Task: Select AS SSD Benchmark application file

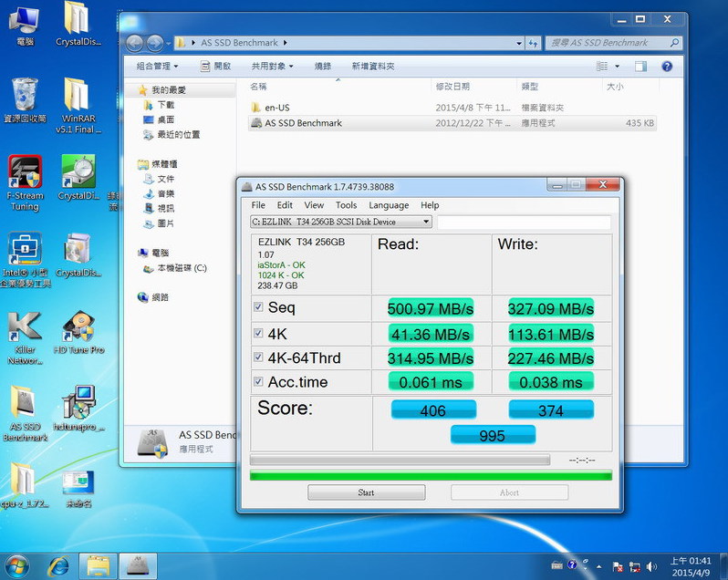Action: tap(452, 123)
